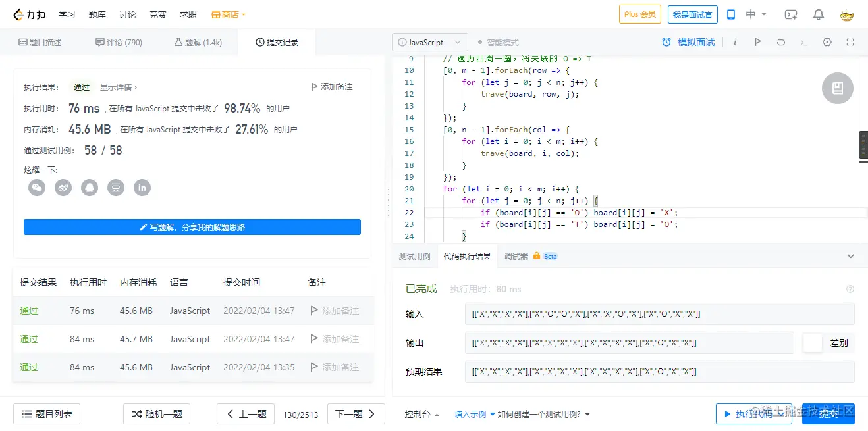The width and height of the screenshot is (868, 431).
Task: Expand the 控制台 console
Action: tap(422, 414)
